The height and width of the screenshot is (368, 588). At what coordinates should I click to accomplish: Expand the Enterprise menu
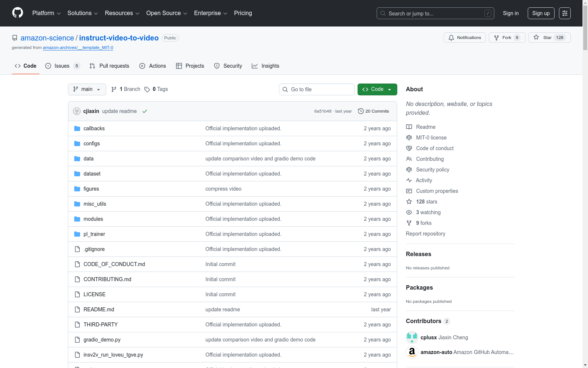[x=211, y=13]
